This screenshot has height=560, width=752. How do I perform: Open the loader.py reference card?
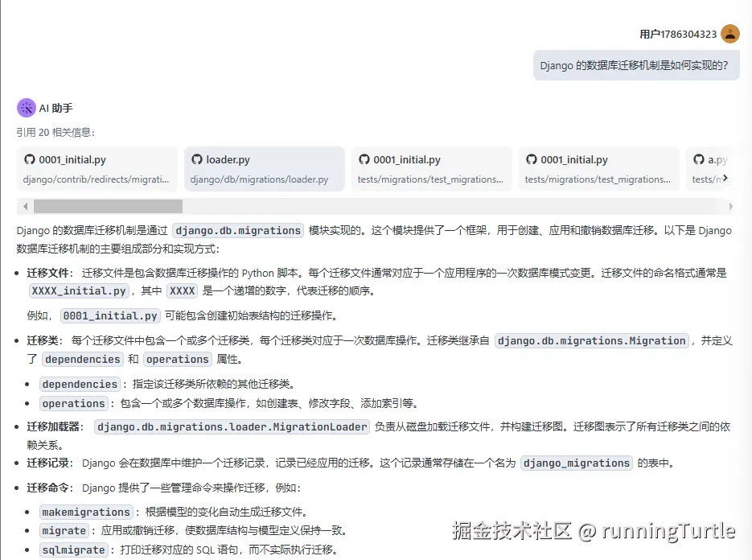tap(265, 169)
